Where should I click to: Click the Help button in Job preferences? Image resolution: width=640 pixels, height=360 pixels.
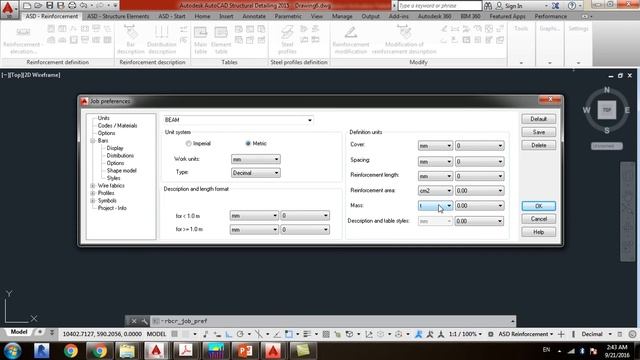538,232
